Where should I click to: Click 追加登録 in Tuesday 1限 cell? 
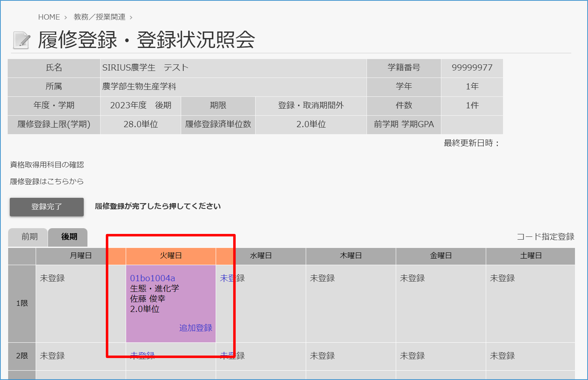tap(196, 328)
